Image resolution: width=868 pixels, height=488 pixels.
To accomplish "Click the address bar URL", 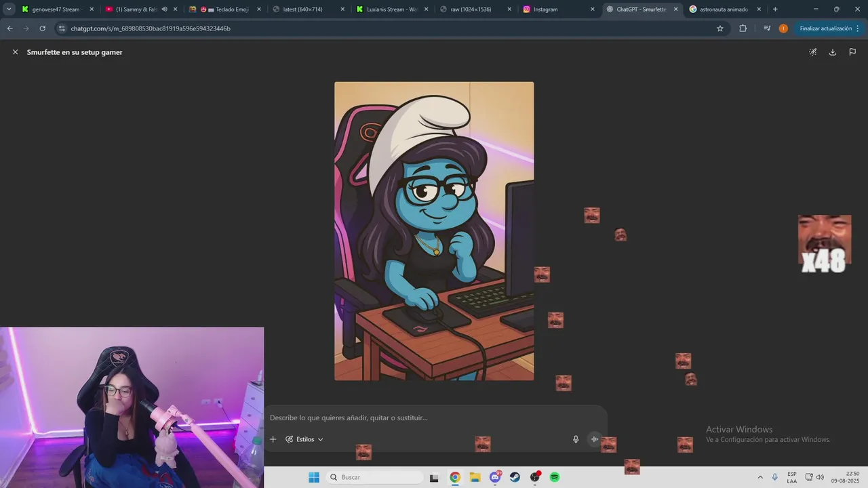I will pos(151,28).
